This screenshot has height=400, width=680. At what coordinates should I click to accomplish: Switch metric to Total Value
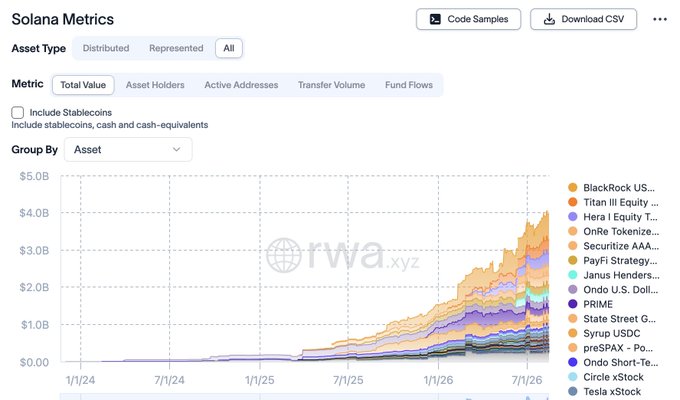(83, 85)
